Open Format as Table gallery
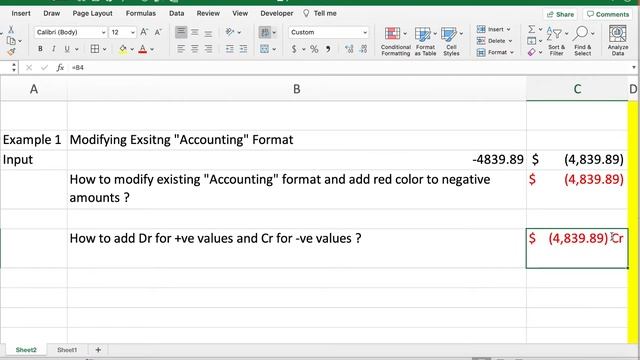The image size is (640, 360). pyautogui.click(x=425, y=41)
